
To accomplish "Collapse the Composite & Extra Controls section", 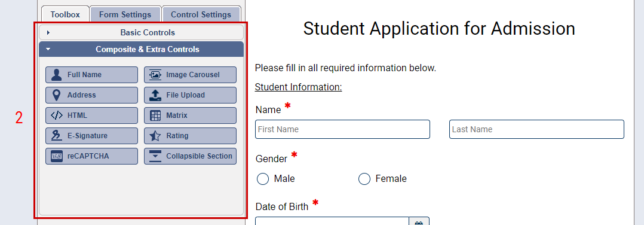I will point(141,49).
